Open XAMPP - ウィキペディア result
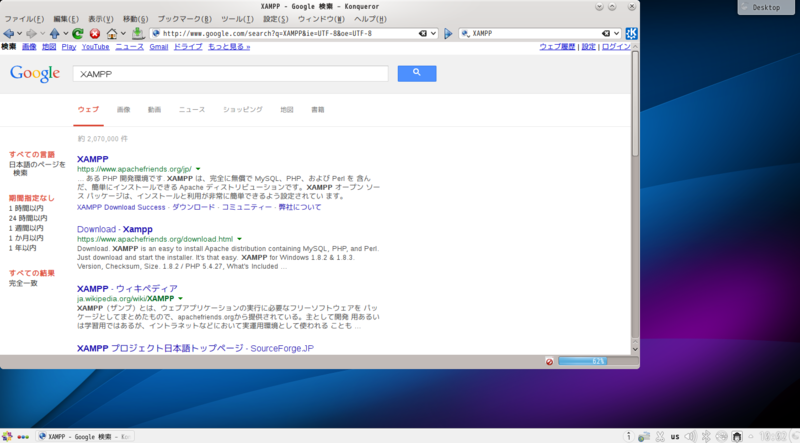The width and height of the screenshot is (800, 443). tap(127, 289)
